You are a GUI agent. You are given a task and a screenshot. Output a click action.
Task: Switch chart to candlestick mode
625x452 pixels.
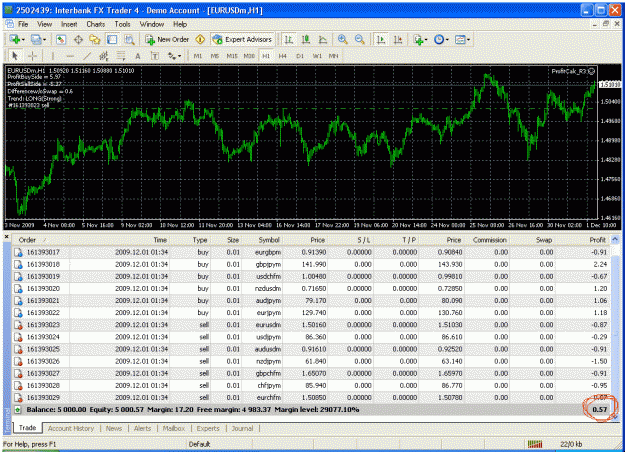coord(306,39)
